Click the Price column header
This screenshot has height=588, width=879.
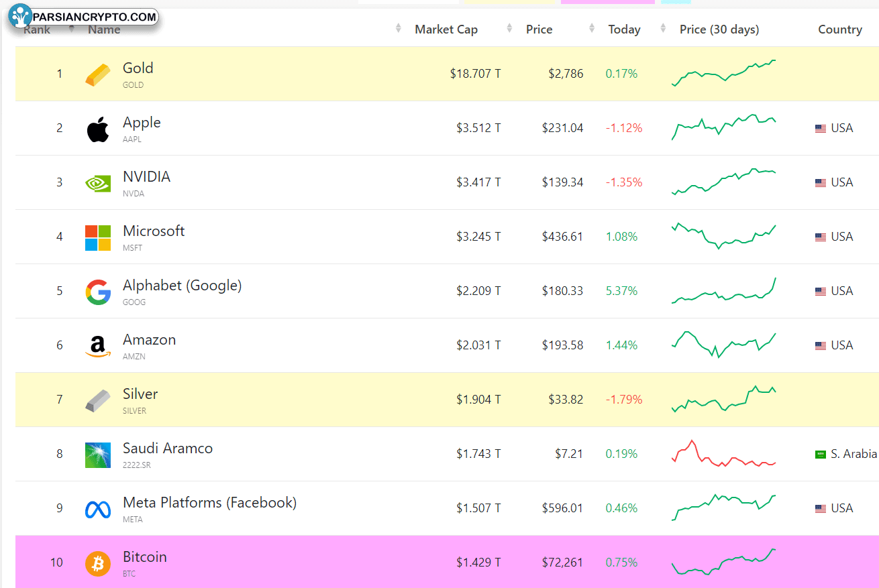pyautogui.click(x=539, y=30)
